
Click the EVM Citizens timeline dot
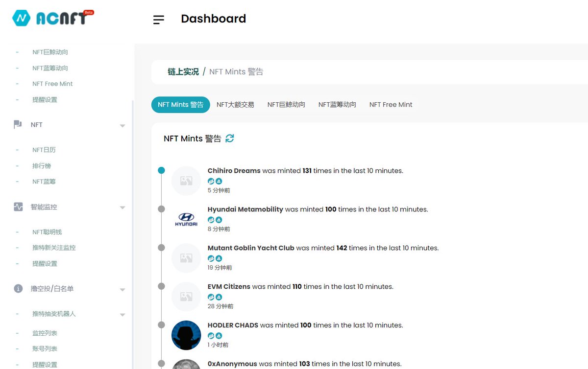pos(161,286)
